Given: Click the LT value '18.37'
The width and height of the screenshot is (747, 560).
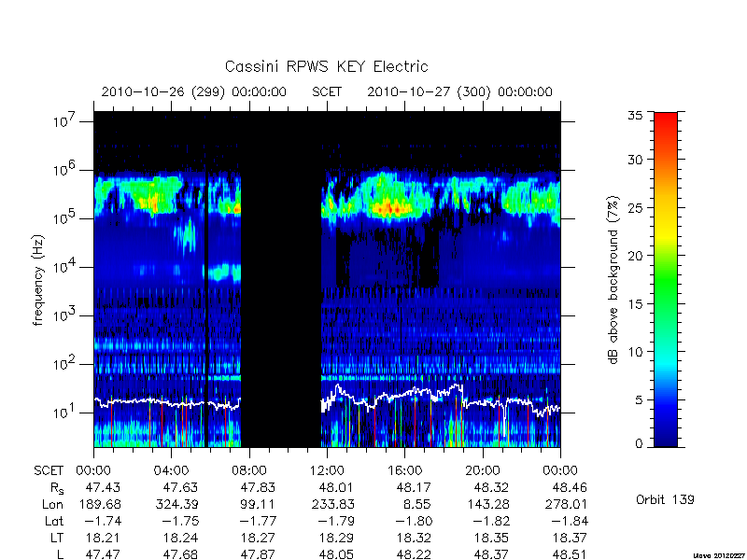Looking at the screenshot, I should [x=569, y=539].
